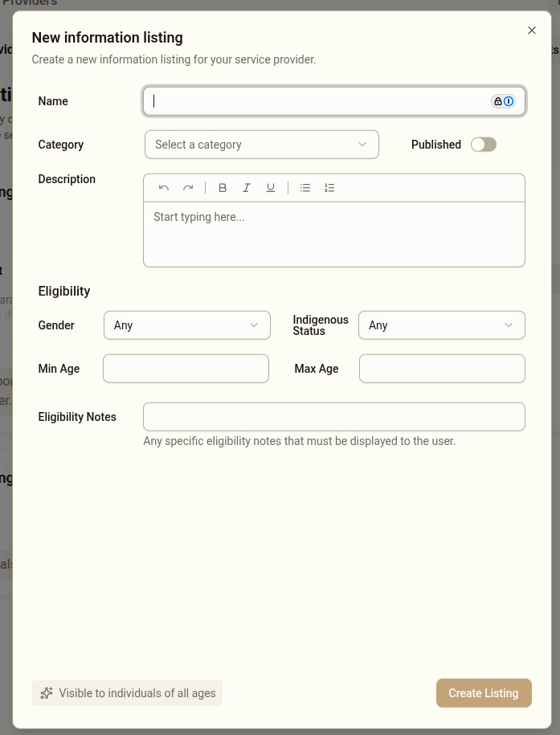560x735 pixels.
Task: Select the Min Age input box
Action: 186,369
